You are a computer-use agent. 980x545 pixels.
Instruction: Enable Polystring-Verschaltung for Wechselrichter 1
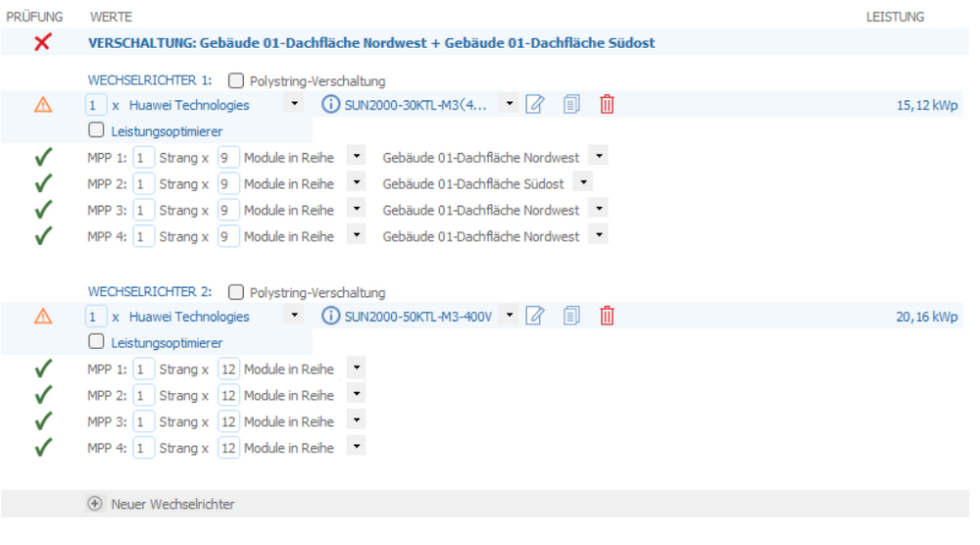click(x=236, y=80)
